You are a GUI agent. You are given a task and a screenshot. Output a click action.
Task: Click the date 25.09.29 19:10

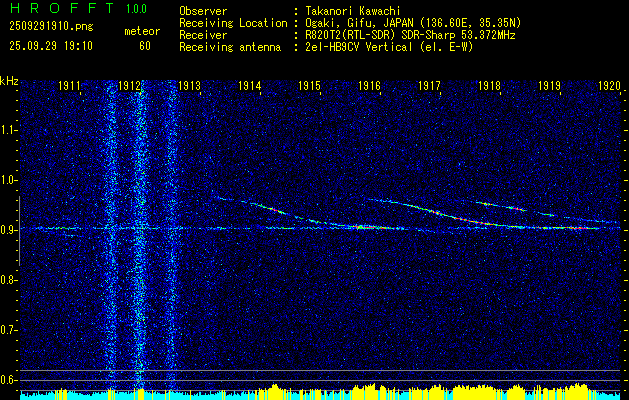51,46
